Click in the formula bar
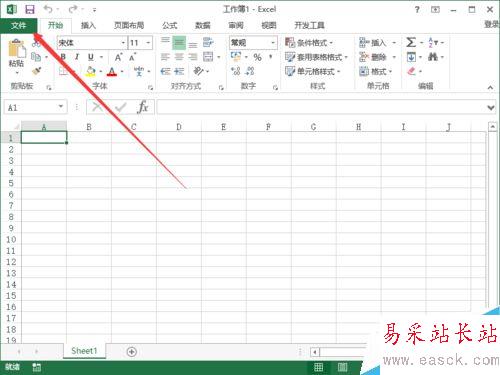500x375 pixels. (x=321, y=107)
